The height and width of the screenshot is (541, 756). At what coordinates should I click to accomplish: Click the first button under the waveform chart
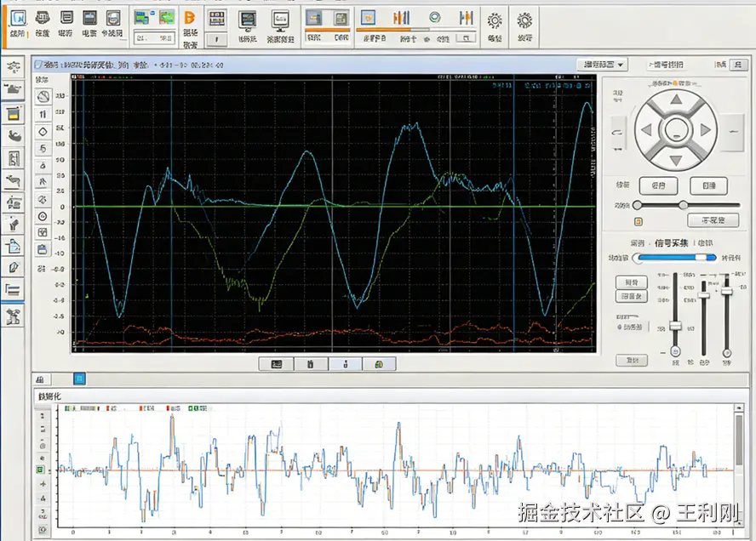pos(276,364)
